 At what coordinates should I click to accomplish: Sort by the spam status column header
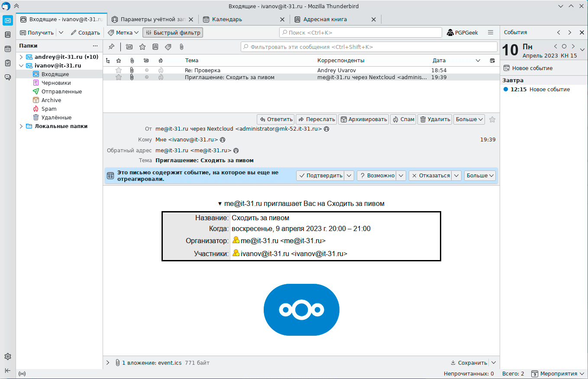(x=161, y=61)
